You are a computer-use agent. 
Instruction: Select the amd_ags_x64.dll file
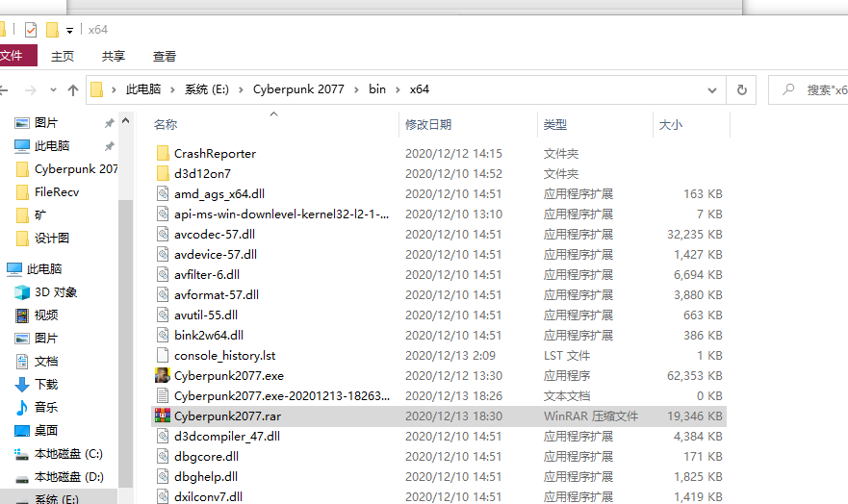pos(219,194)
